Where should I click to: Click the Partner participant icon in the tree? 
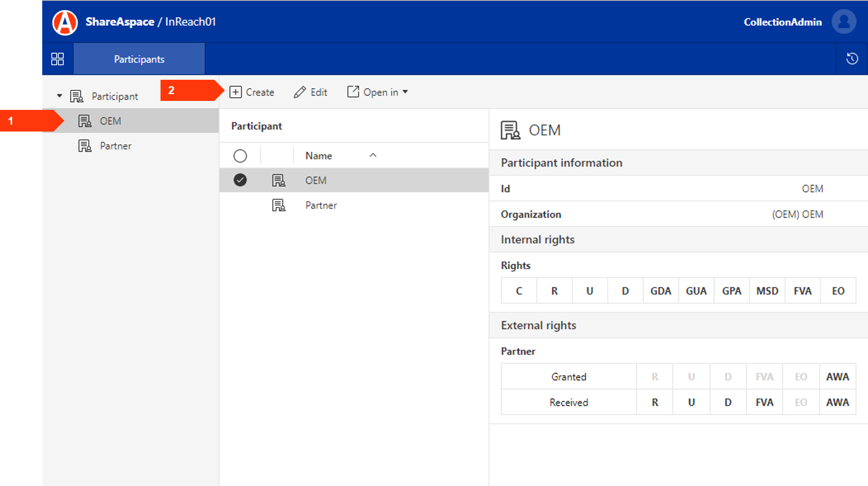pyautogui.click(x=84, y=146)
